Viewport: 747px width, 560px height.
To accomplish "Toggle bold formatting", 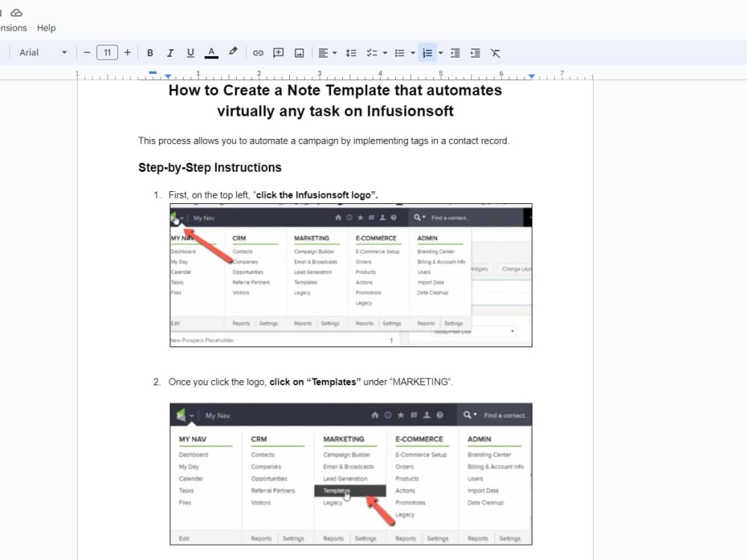I will click(150, 53).
